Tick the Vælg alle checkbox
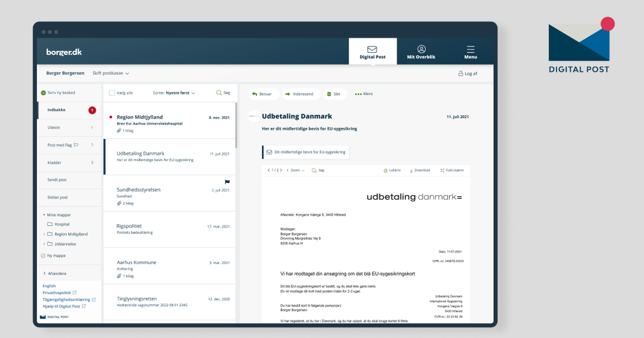 pos(112,93)
